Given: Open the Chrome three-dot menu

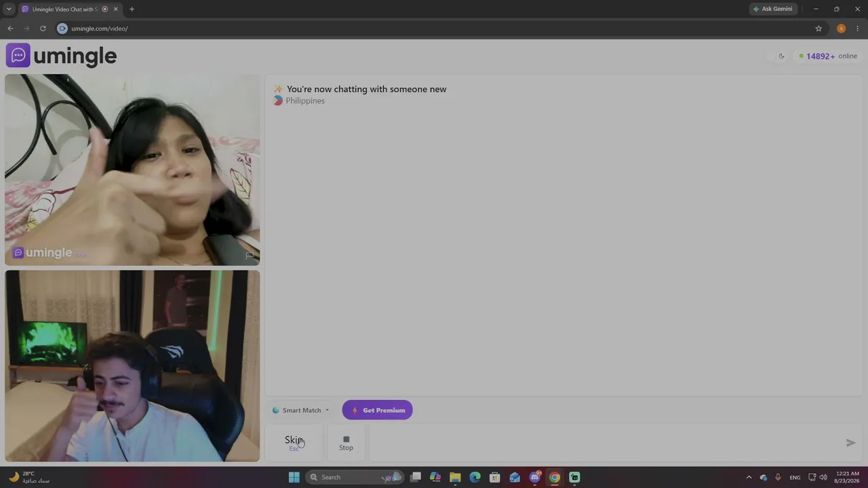Looking at the screenshot, I should tap(858, 28).
